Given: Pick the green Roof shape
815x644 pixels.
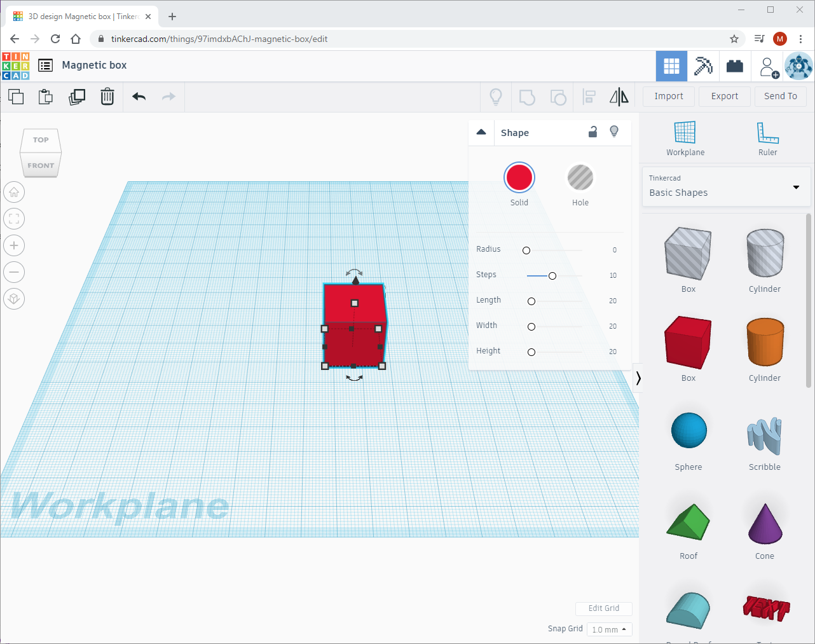Looking at the screenshot, I should (688, 522).
